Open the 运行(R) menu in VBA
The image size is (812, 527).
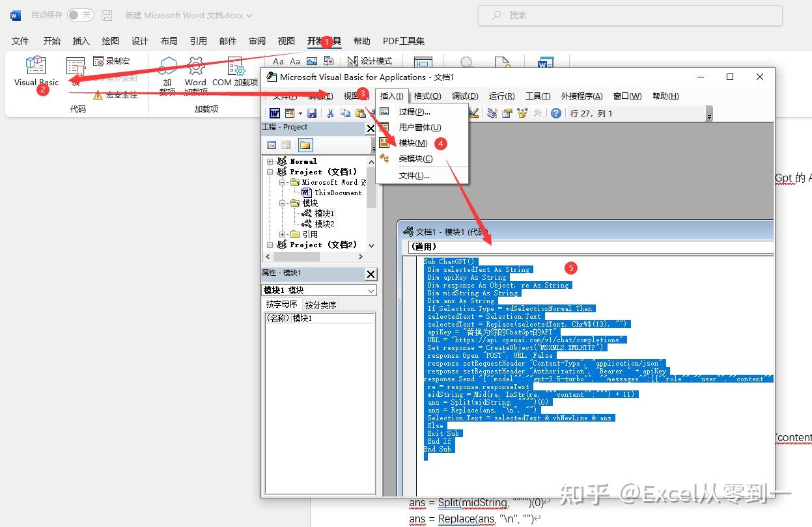[x=501, y=96]
